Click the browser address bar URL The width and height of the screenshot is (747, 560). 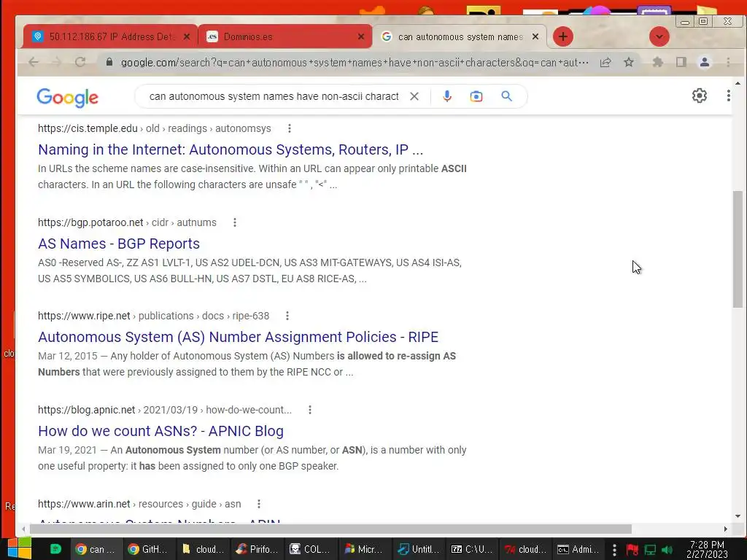[x=355, y=63]
